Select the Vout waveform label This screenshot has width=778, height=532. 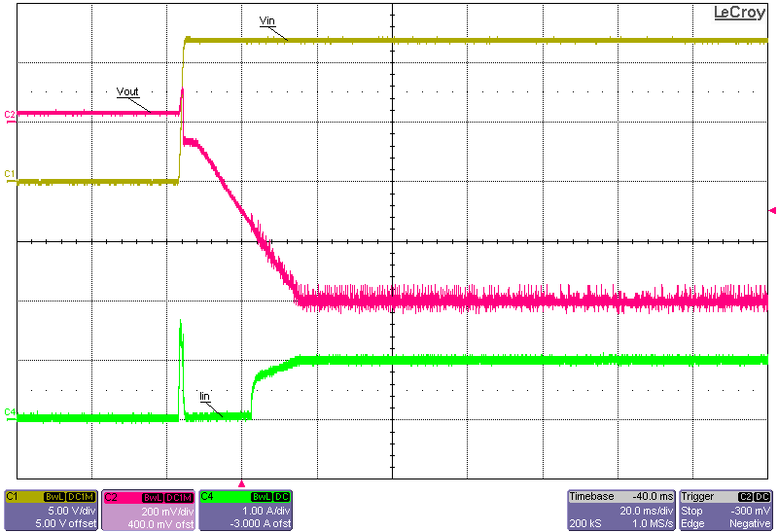click(x=127, y=91)
